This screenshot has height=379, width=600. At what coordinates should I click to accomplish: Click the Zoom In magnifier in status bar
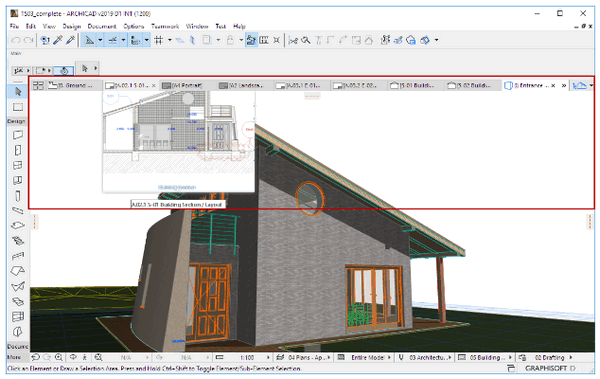click(x=59, y=357)
